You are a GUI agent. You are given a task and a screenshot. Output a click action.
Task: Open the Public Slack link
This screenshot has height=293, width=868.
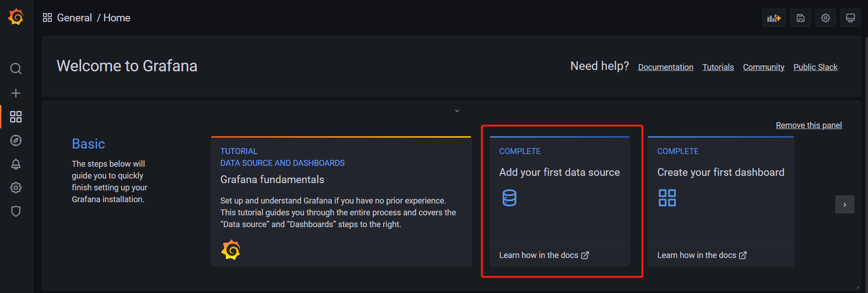pyautogui.click(x=815, y=67)
